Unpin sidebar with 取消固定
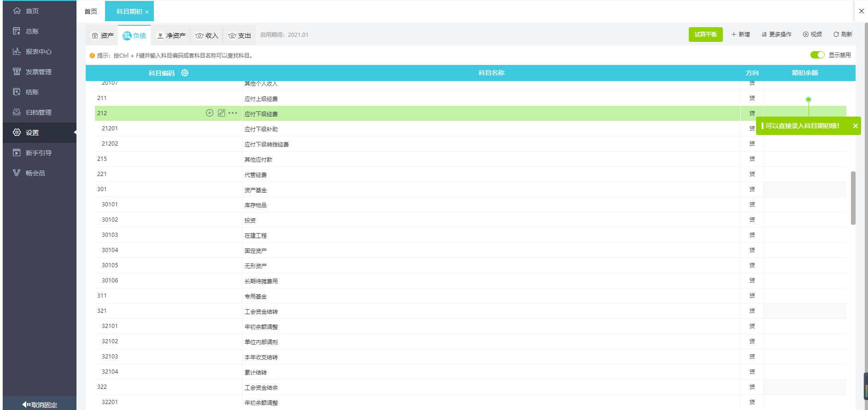 (x=40, y=404)
